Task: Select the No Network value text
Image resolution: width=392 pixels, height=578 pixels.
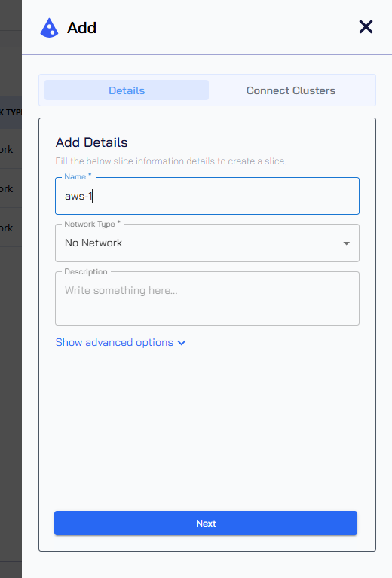Action: tap(93, 243)
